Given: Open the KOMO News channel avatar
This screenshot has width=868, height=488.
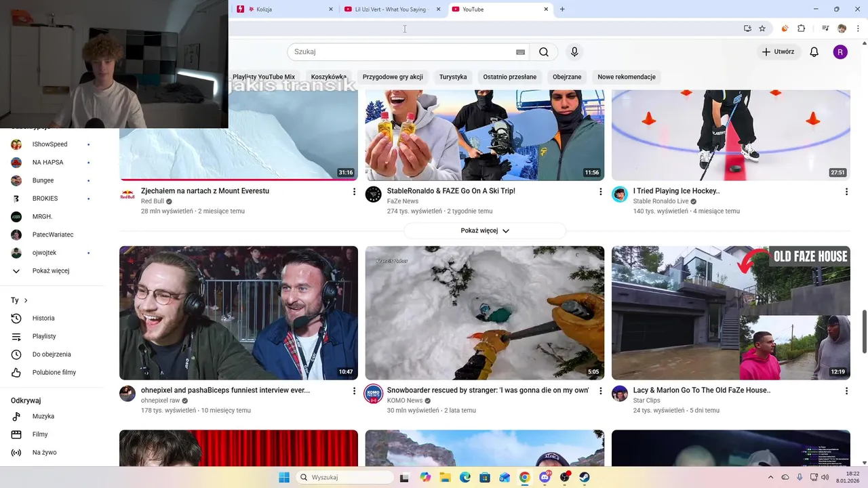Looking at the screenshot, I should 374,394.
